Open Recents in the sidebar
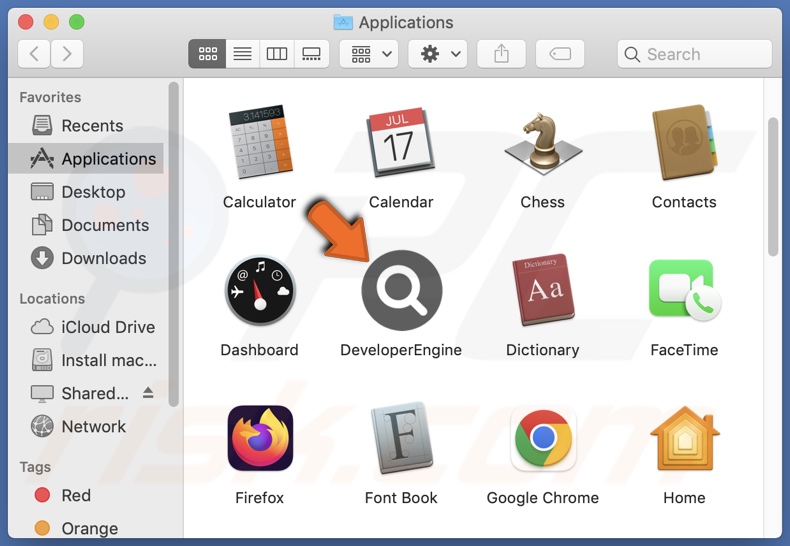 [86, 125]
